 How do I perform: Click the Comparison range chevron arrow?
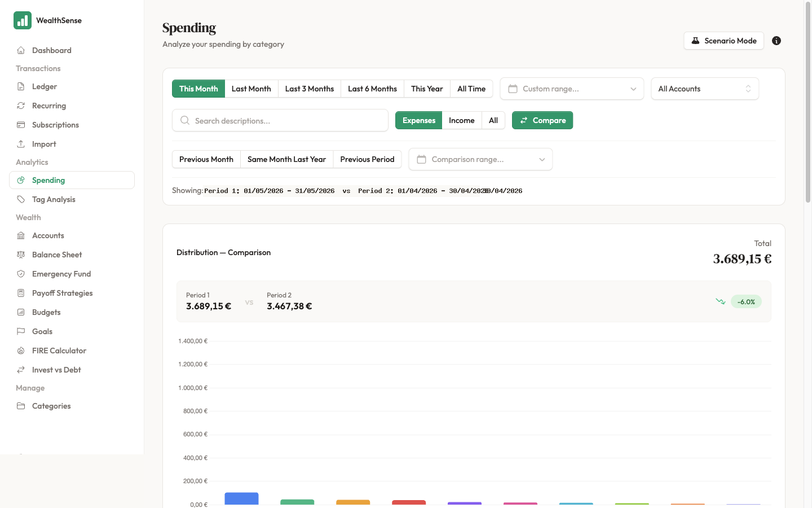click(x=542, y=159)
